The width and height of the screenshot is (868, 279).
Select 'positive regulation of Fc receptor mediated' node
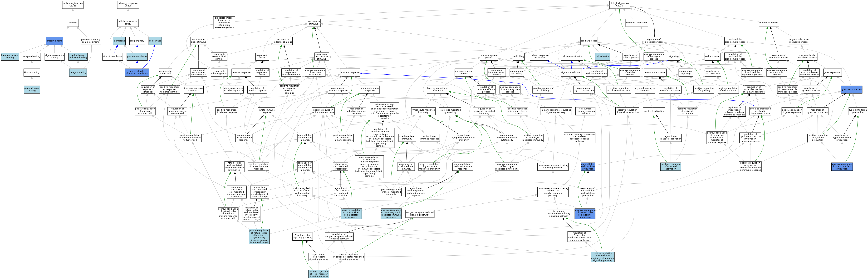click(x=603, y=257)
